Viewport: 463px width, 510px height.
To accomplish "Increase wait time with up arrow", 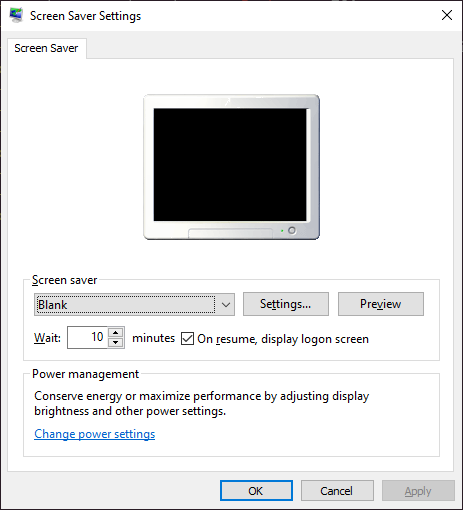I will point(116,332).
